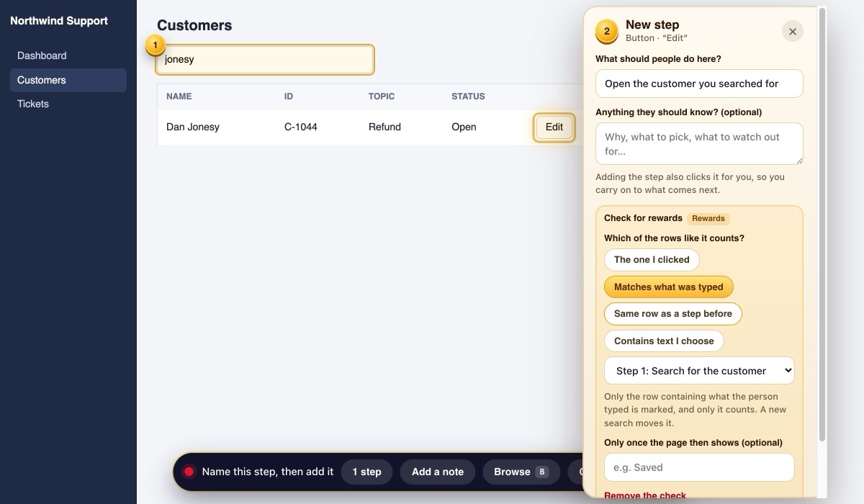Screen dimensions: 864x504
Task: Click the New step panel title
Action: click(x=652, y=24)
